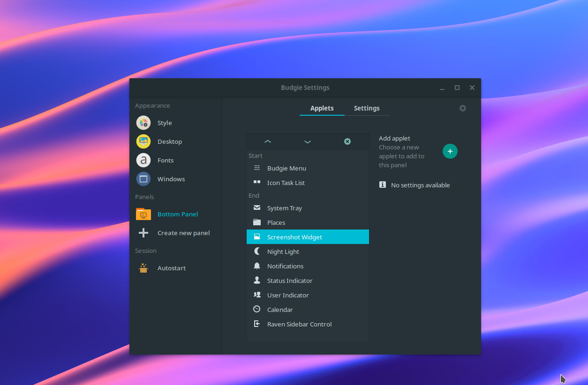Switch to the Settings tab

pos(367,108)
